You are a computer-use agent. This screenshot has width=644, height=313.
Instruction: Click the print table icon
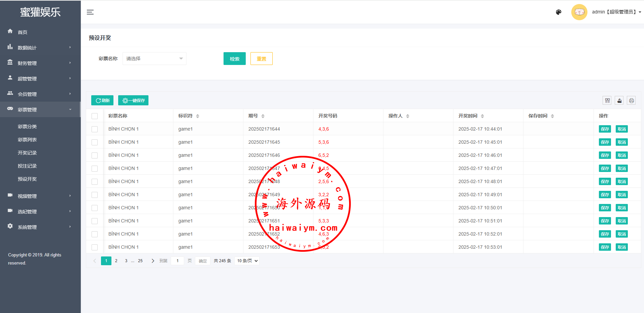[x=631, y=100]
